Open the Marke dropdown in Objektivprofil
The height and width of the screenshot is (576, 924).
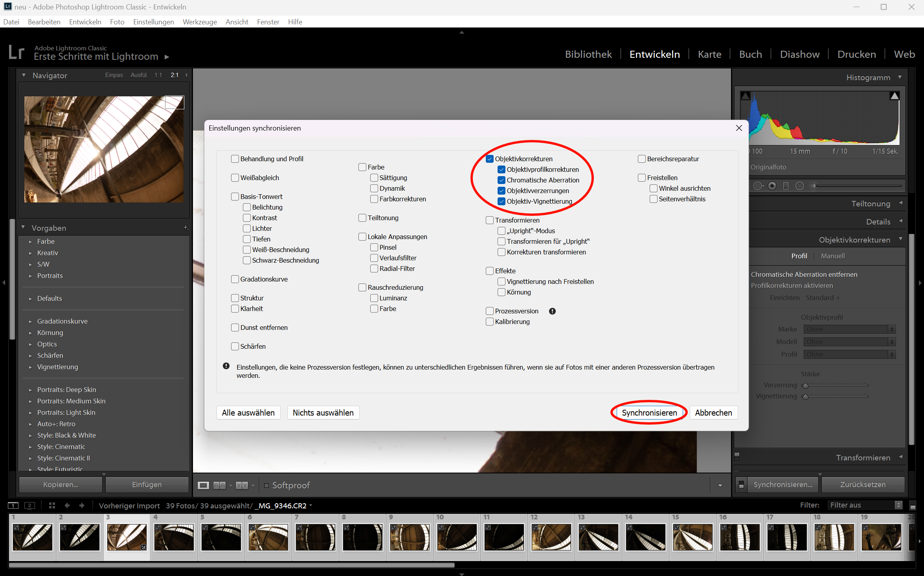pyautogui.click(x=850, y=329)
